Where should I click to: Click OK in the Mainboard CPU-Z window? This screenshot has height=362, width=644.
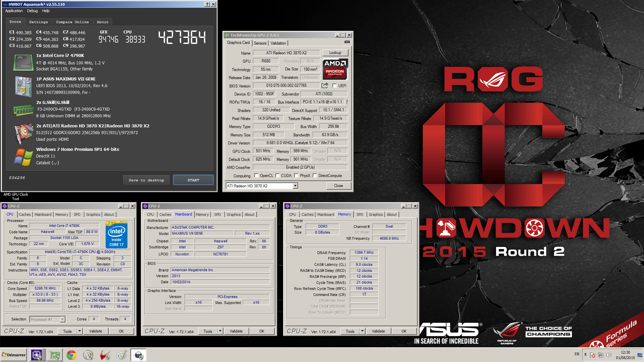[x=262, y=331]
